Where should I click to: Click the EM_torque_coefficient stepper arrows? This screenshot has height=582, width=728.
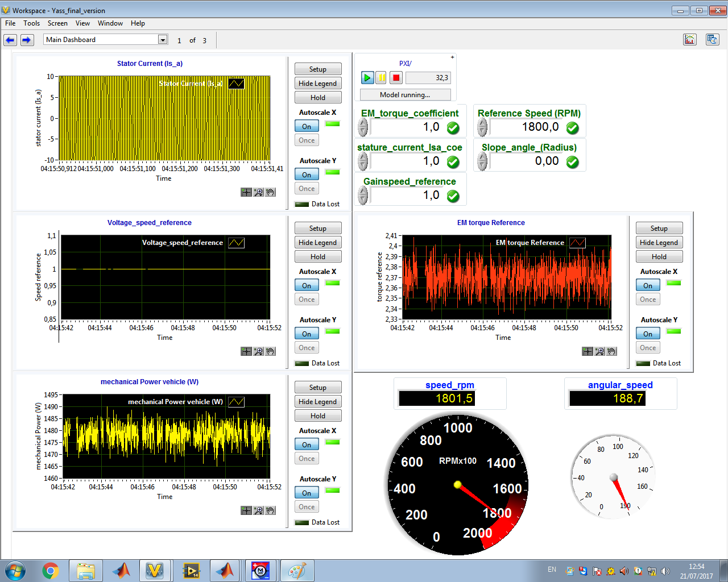(x=363, y=127)
